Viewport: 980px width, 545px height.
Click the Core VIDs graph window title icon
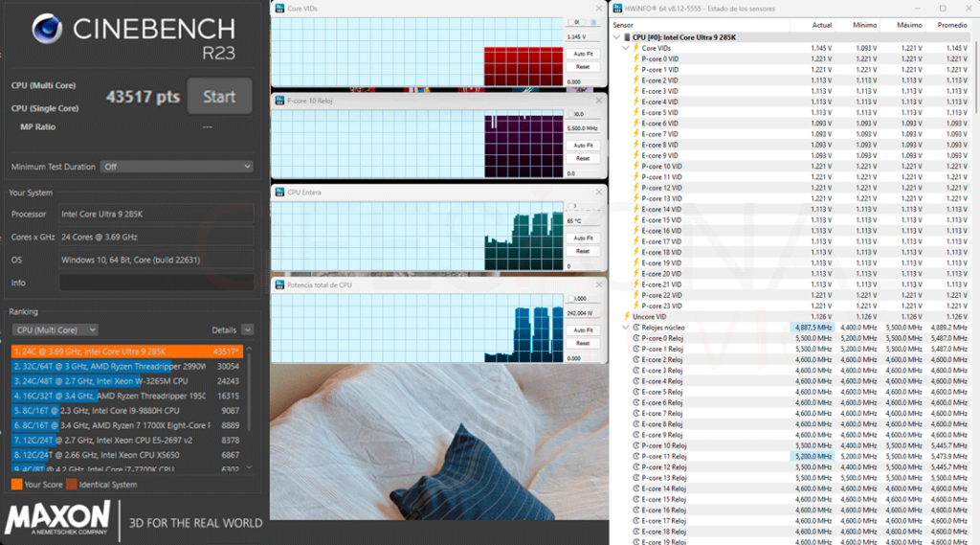tap(279, 8)
